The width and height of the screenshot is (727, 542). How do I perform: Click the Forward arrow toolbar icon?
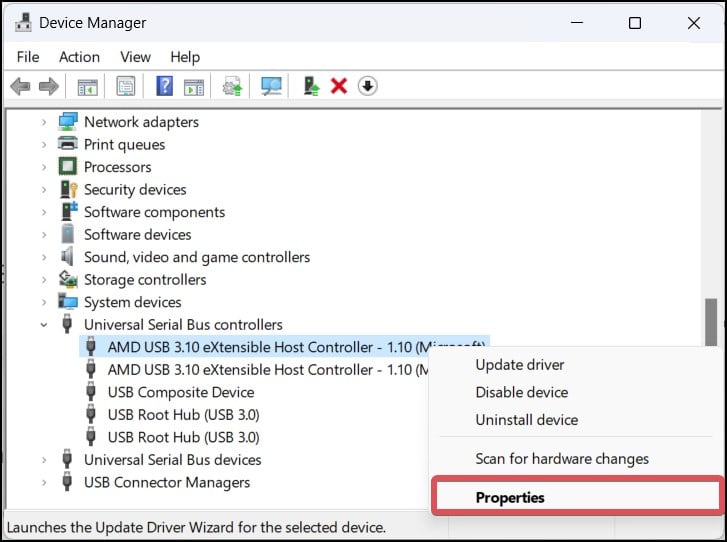pyautogui.click(x=49, y=86)
